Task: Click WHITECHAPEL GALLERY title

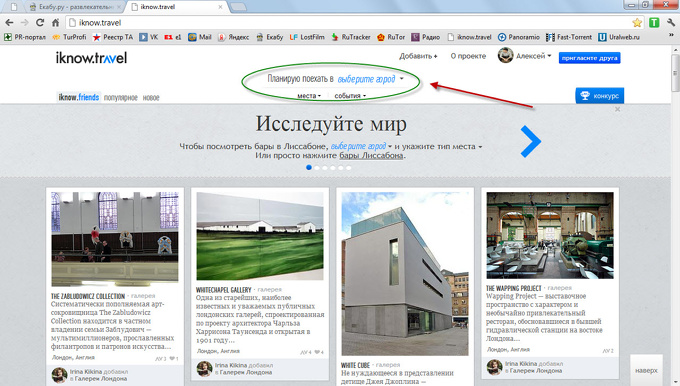Action: coord(223,290)
